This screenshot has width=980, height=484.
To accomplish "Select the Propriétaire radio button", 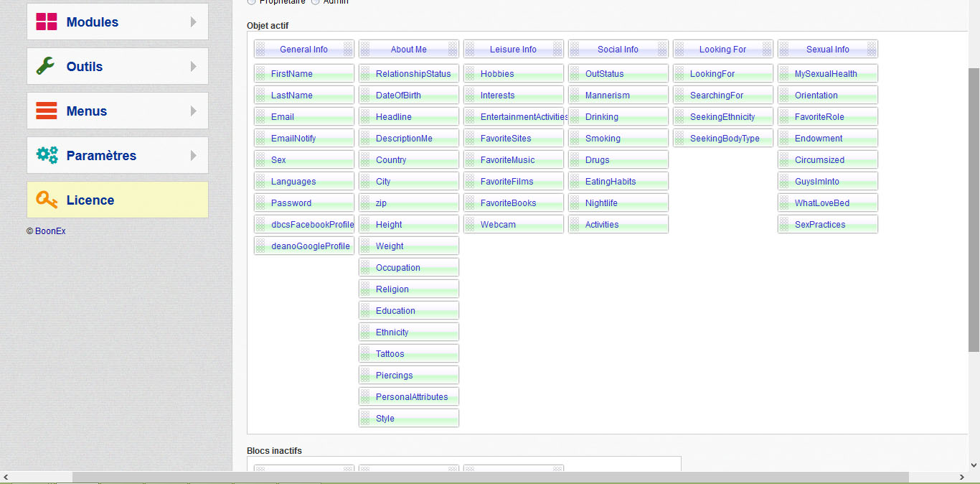I will click(x=251, y=2).
